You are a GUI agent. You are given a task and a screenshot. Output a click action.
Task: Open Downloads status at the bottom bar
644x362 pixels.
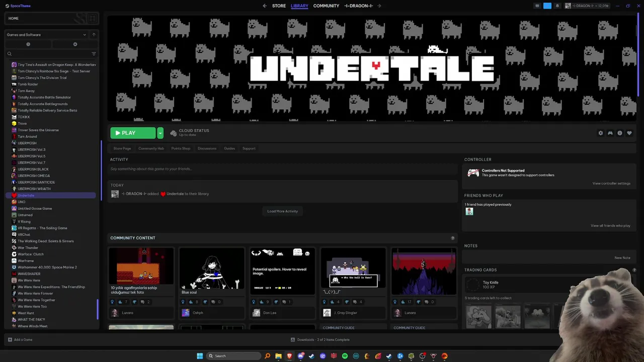320,340
